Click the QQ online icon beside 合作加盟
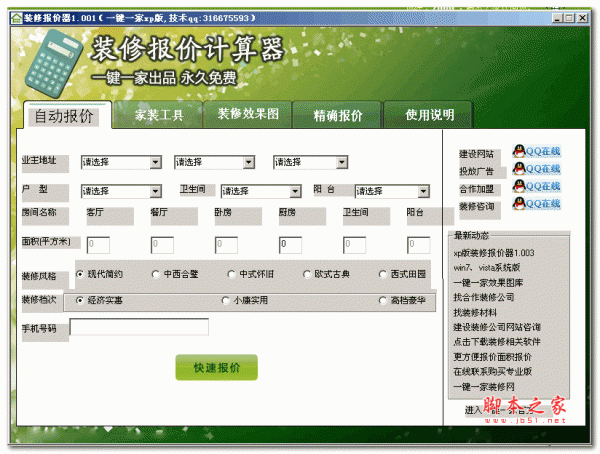 pos(536,186)
